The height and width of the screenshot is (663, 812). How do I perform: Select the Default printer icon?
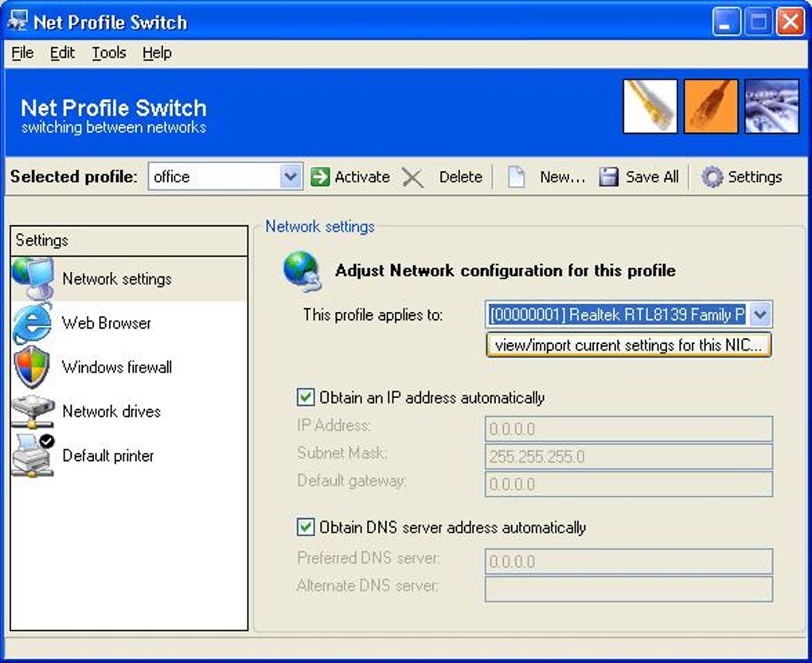coord(33,455)
